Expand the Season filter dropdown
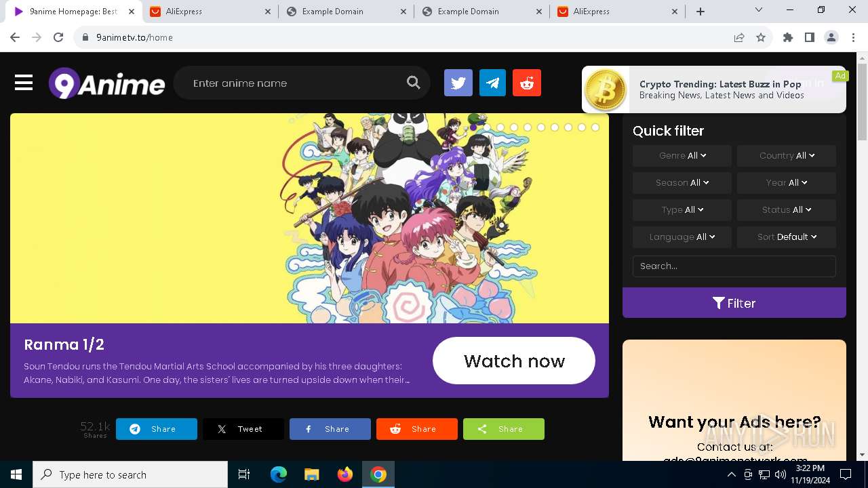Screen dimensions: 868x488 (682, 182)
